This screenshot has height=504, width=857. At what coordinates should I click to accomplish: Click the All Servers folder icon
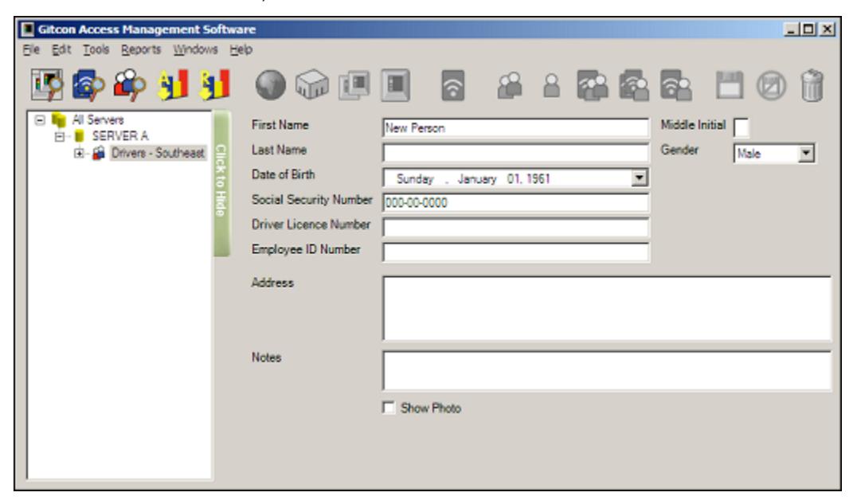coord(58,119)
